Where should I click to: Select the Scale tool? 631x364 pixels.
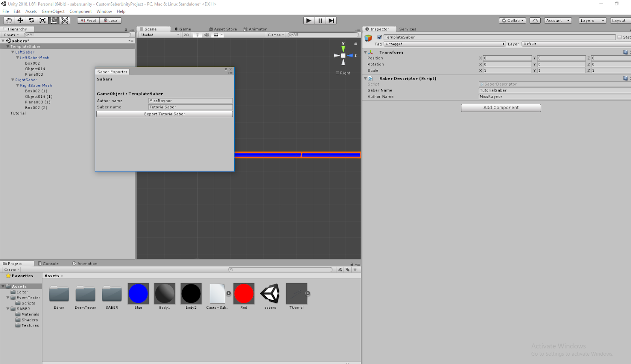point(43,20)
